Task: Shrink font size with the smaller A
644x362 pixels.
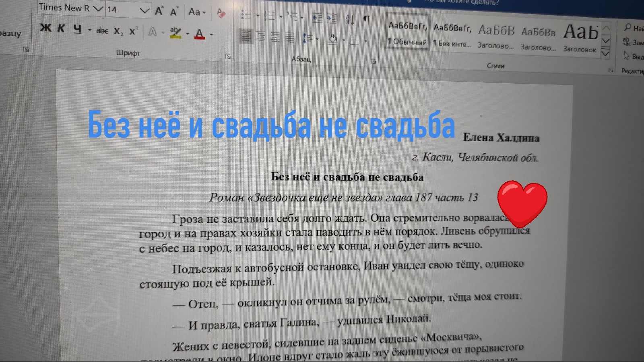Action: click(174, 12)
